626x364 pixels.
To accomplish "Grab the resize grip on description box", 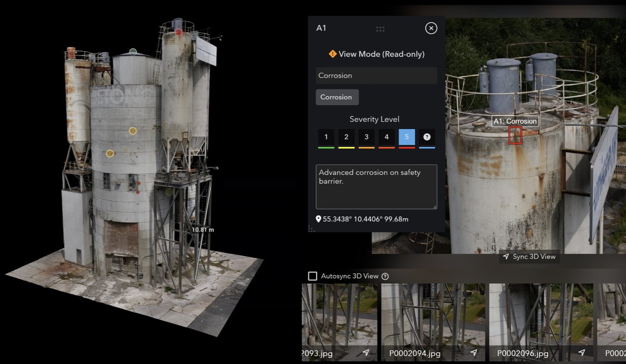I will [434, 206].
